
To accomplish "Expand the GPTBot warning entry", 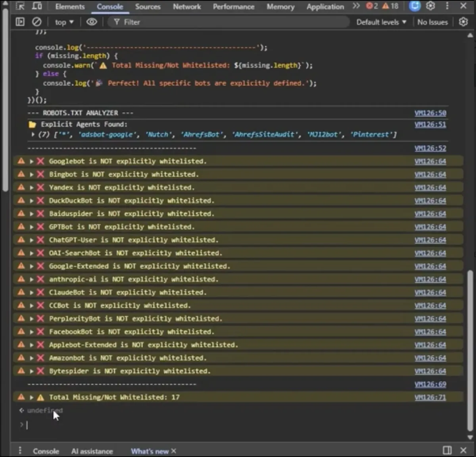I will point(31,227).
